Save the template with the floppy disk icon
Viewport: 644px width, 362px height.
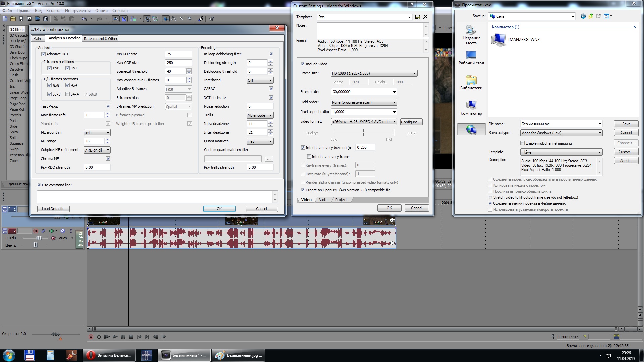click(x=418, y=17)
